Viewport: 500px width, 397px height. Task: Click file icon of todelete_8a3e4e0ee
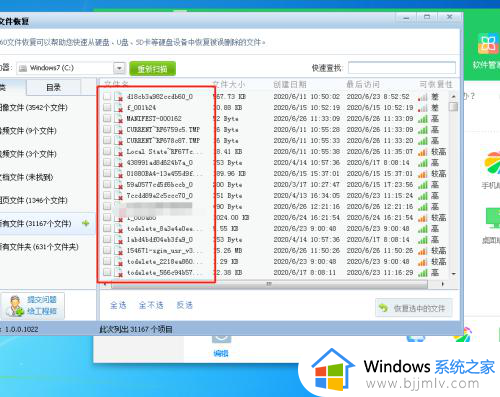click(118, 229)
